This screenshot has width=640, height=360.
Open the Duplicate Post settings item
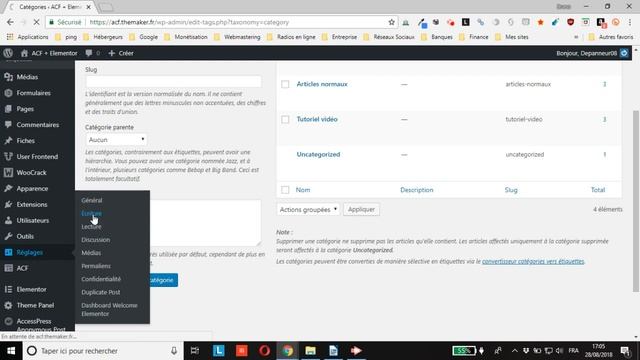tap(101, 292)
